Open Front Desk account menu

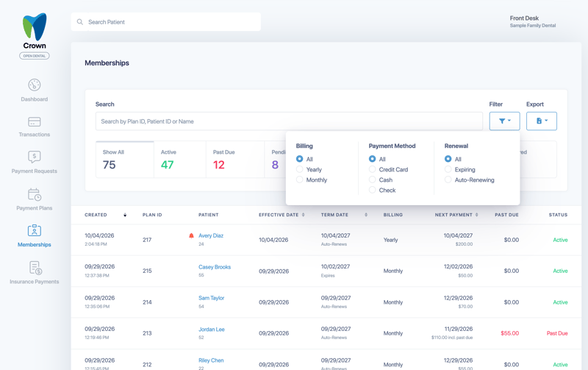coord(532,21)
